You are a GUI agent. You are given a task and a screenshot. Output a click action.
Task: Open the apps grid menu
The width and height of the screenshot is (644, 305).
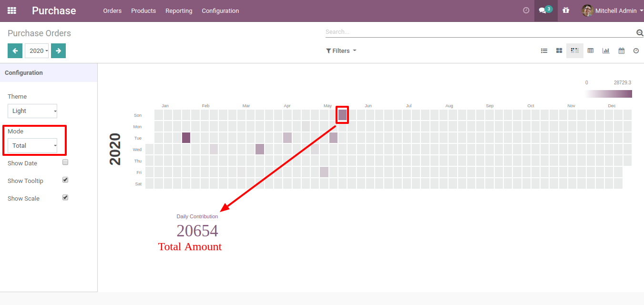[12, 10]
